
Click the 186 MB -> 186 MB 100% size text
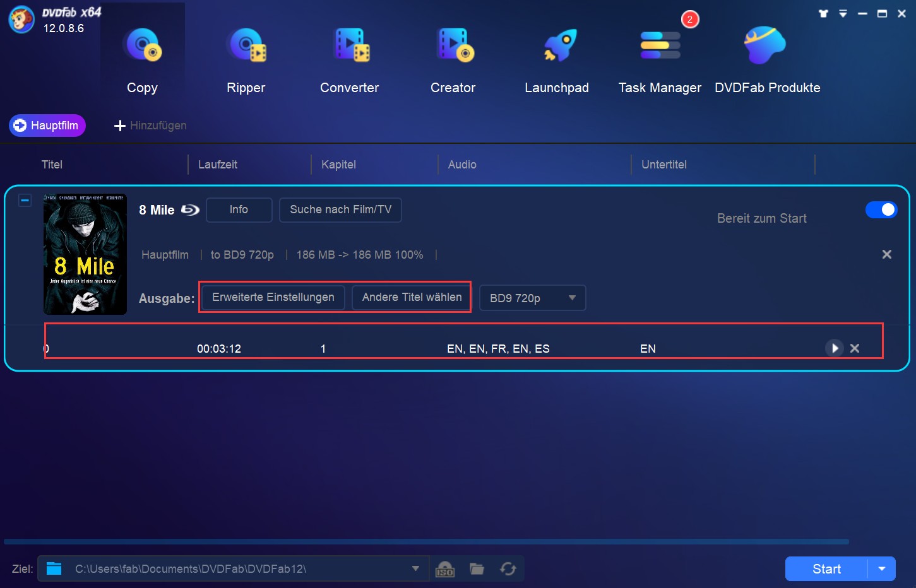[x=360, y=255]
